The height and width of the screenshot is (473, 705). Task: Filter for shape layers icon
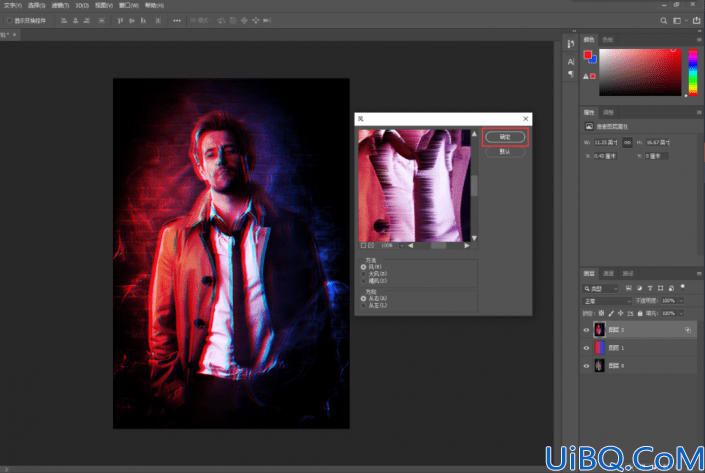660,288
